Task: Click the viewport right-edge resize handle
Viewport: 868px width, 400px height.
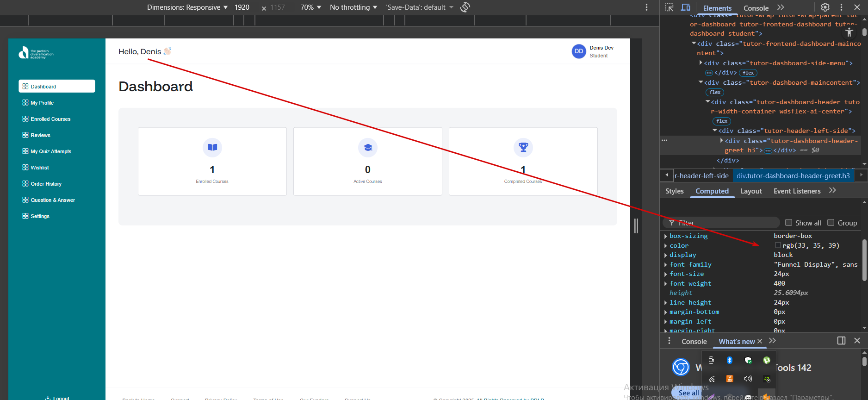Action: click(636, 225)
